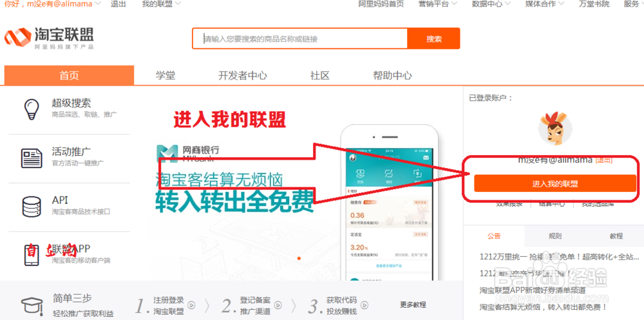This screenshot has height=320, width=644.
Task: Click the account avatar picture
Action: coord(555,128)
